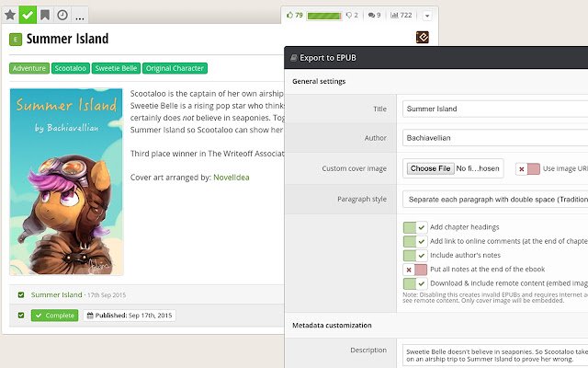
Task: Click the star favourite icon
Action: pyautogui.click(x=10, y=15)
